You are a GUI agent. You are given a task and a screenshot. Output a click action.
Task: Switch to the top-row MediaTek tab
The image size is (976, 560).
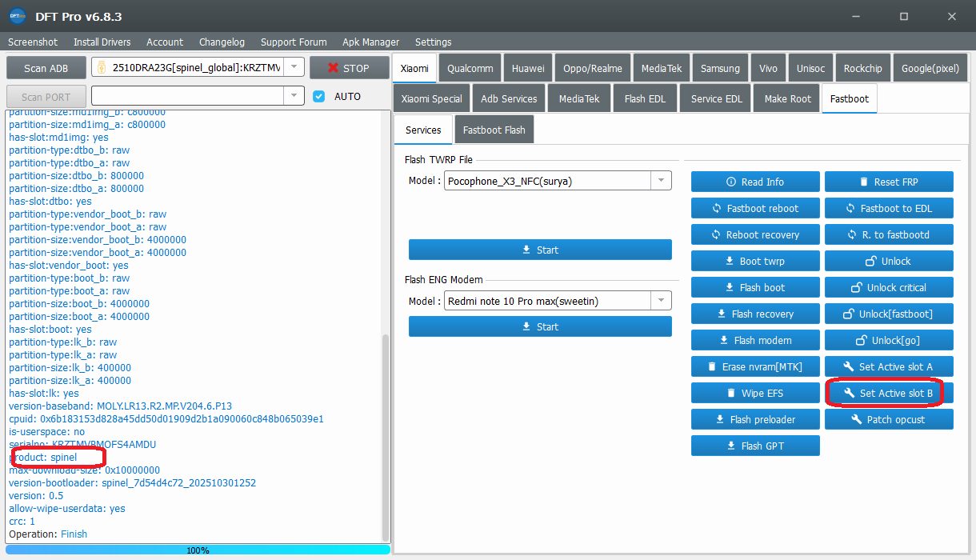[662, 68]
